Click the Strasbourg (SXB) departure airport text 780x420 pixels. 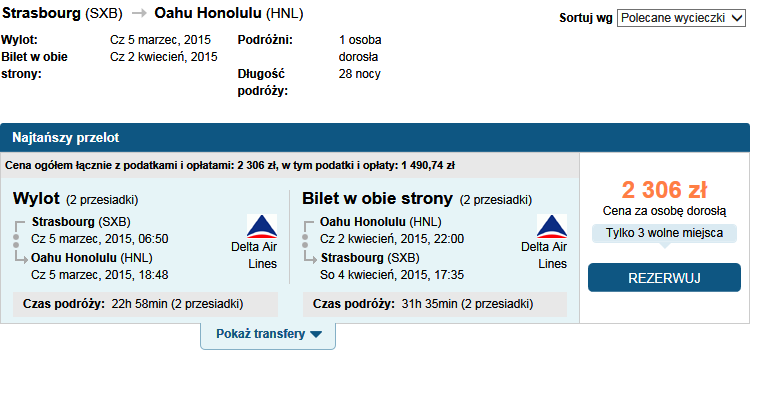tap(81, 221)
